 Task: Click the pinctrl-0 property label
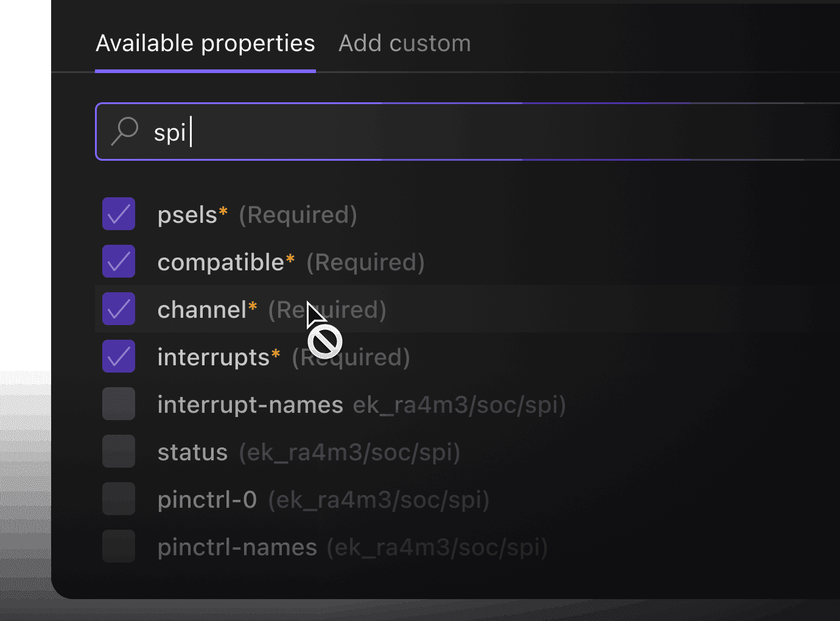pos(207,500)
